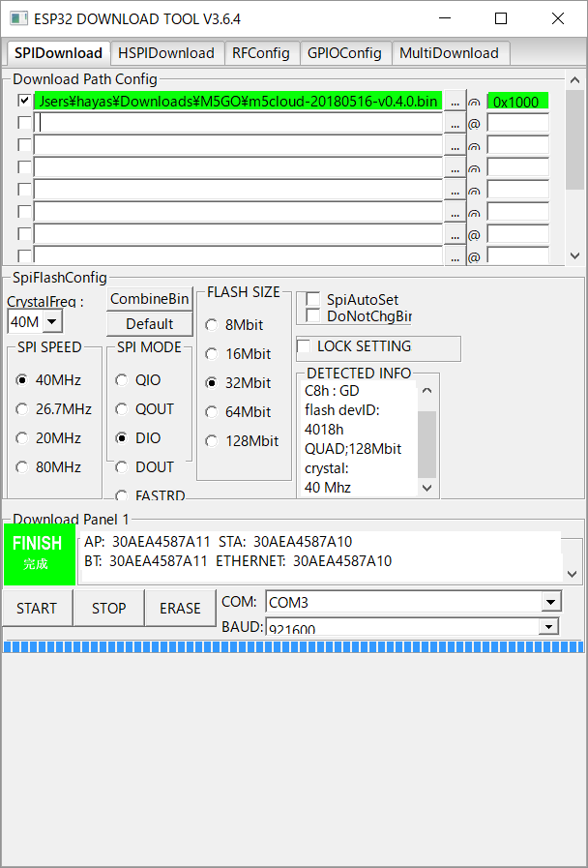Click the green FINISH status indicator

point(40,554)
